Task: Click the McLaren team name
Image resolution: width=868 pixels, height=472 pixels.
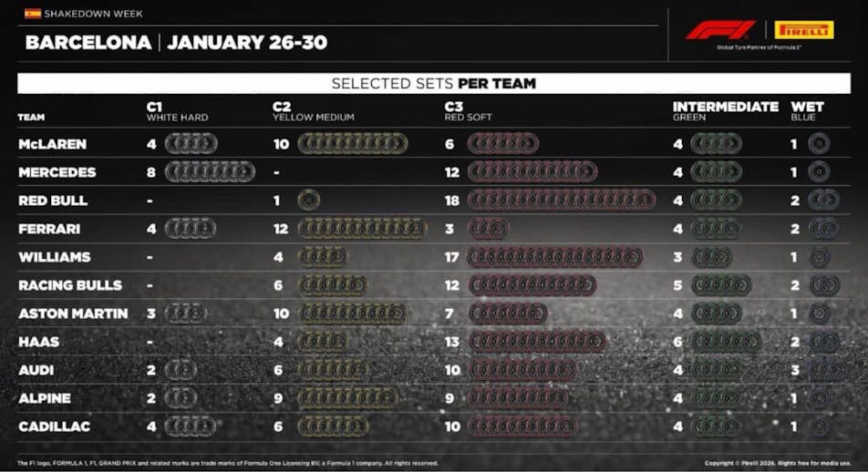Action: coord(53,144)
